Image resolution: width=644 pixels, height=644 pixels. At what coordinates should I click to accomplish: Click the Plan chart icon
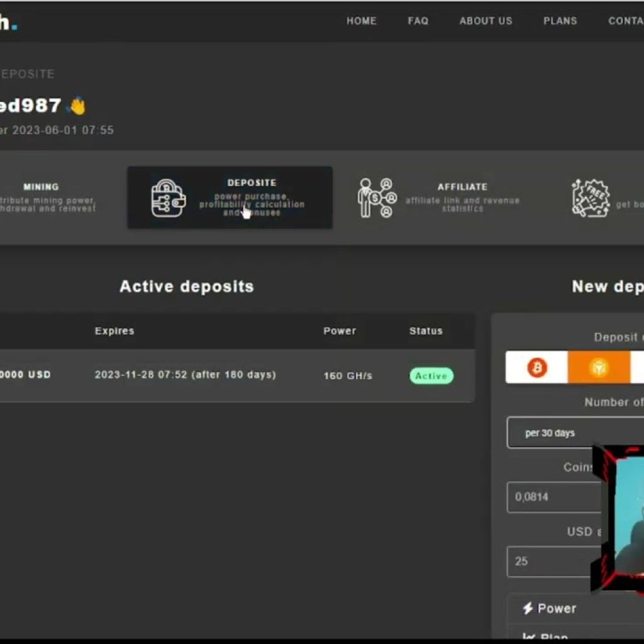[x=528, y=636]
